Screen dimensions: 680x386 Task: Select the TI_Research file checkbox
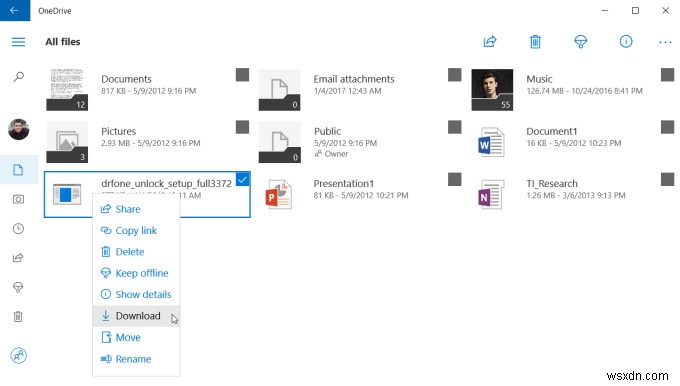(x=667, y=179)
